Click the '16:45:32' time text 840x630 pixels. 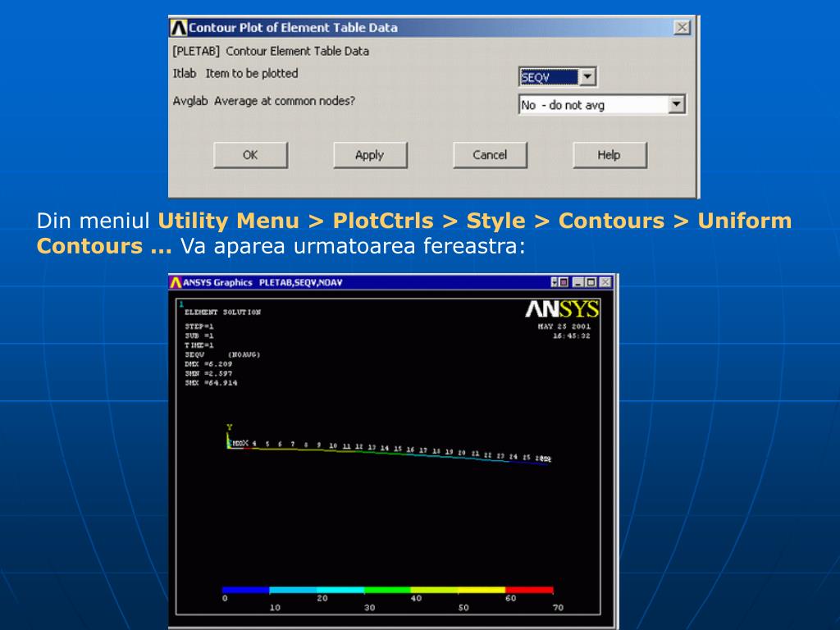[572, 336]
